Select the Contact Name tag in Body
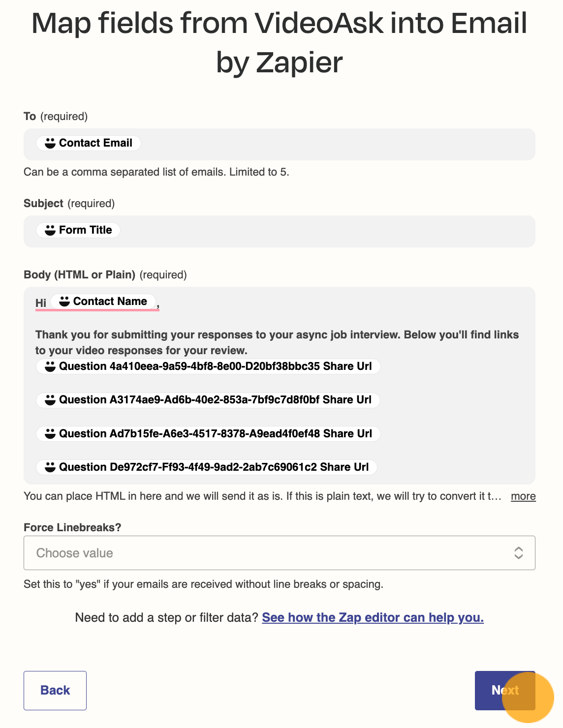This screenshot has width=563, height=728. tap(103, 302)
